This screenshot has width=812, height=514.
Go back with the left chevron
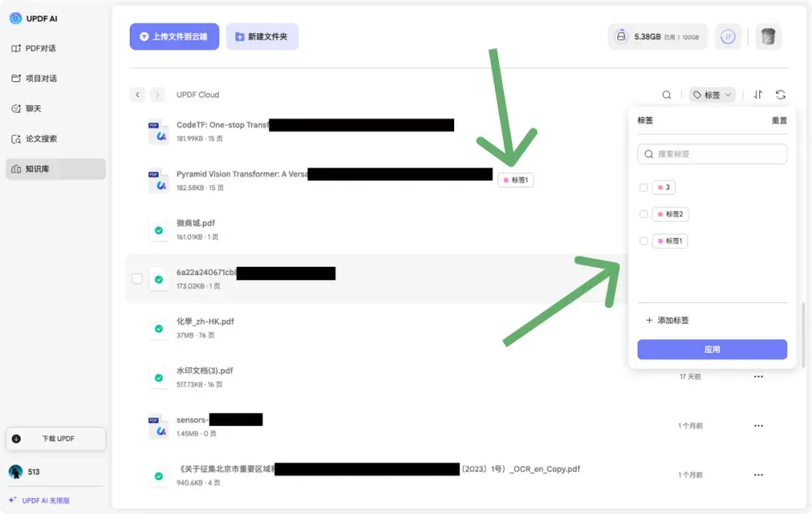click(x=138, y=95)
